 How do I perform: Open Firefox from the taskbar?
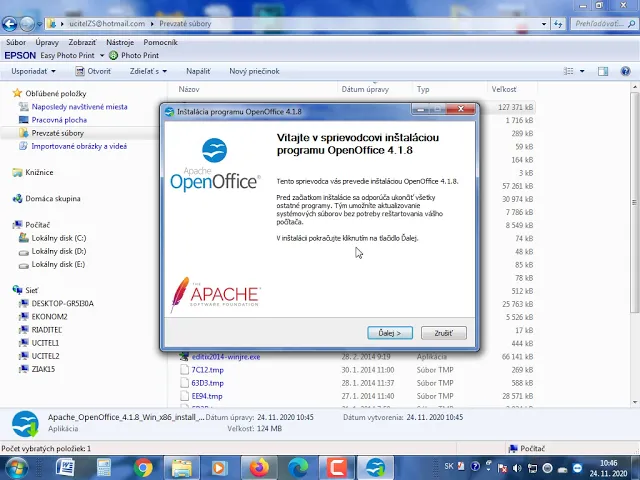point(260,468)
